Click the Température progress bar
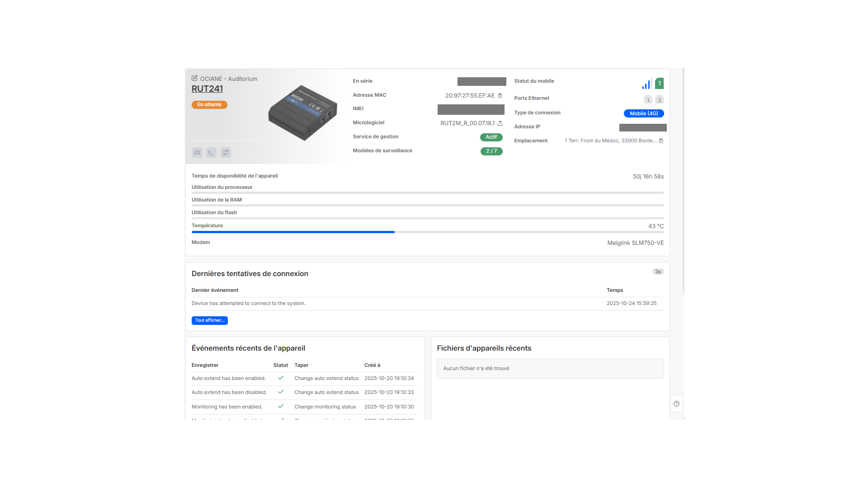Screen dimensions: 868x488 427,232
